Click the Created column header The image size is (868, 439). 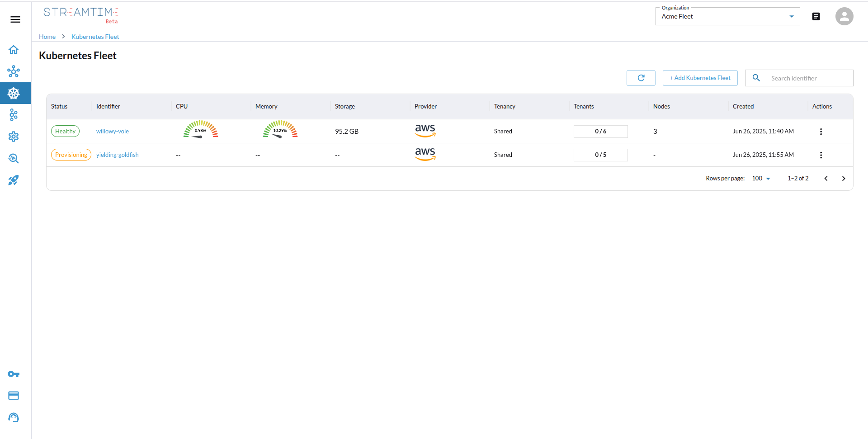[743, 106]
